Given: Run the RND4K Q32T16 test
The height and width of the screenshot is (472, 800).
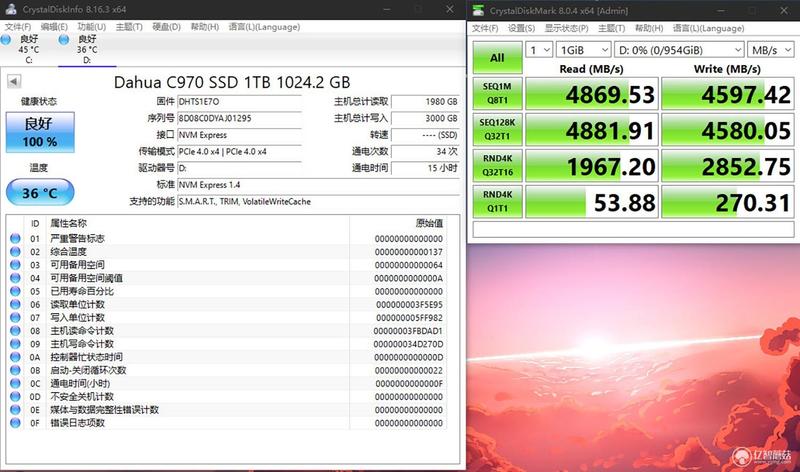Looking at the screenshot, I should (497, 165).
